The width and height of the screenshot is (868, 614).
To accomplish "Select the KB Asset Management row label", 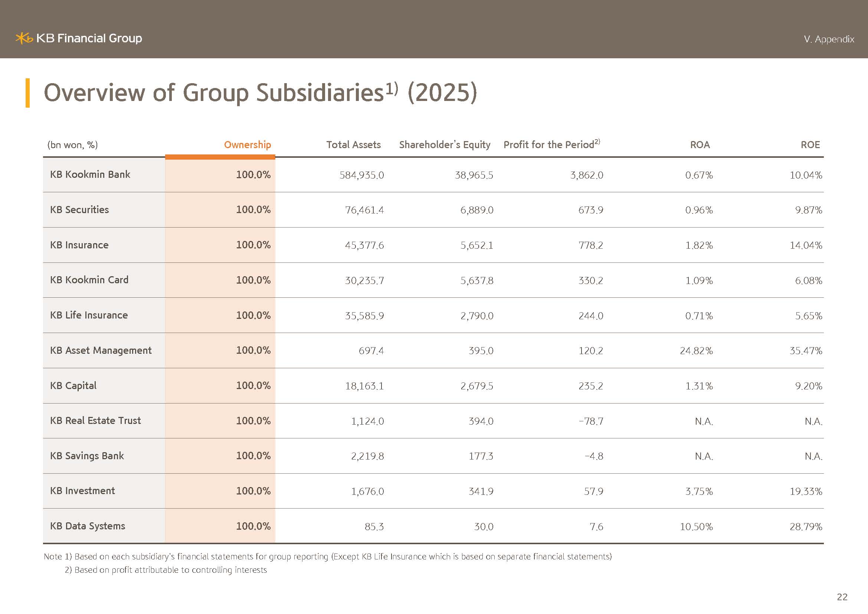I will 101,350.
